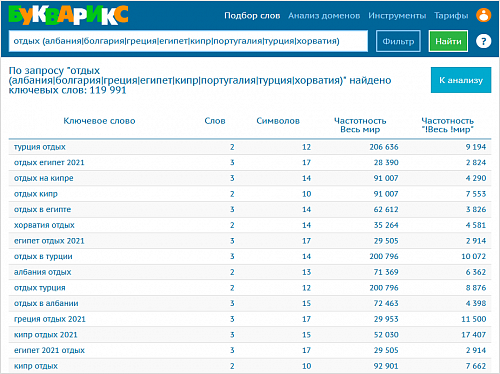Click exact frequency value 17 407
The width and height of the screenshot is (500, 374).
coord(474,335)
